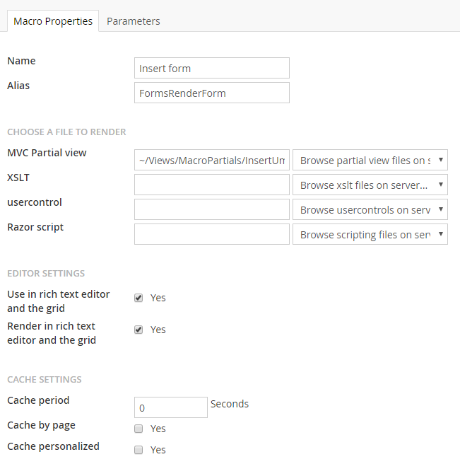Click the Razor script text input
Image resolution: width=460 pixels, height=476 pixels.
[211, 235]
